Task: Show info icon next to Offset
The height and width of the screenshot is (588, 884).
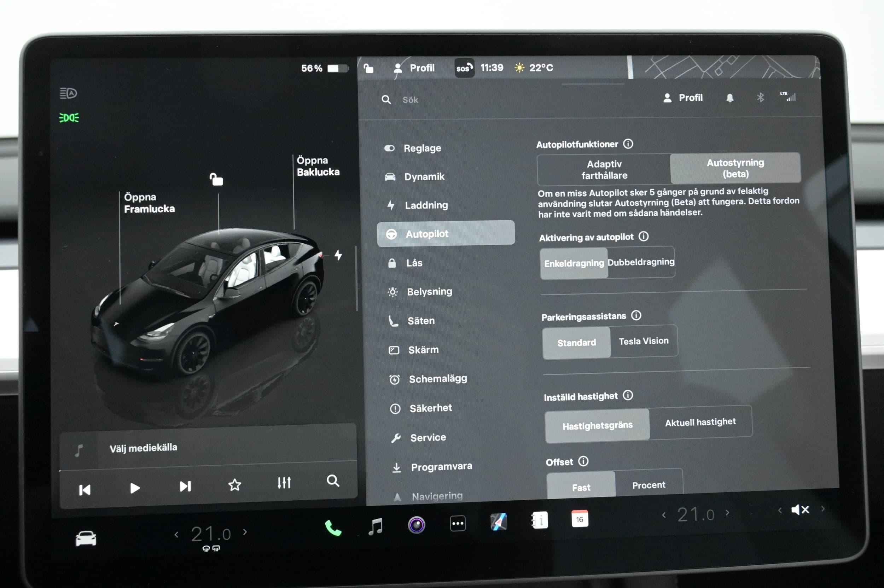Action: click(583, 461)
